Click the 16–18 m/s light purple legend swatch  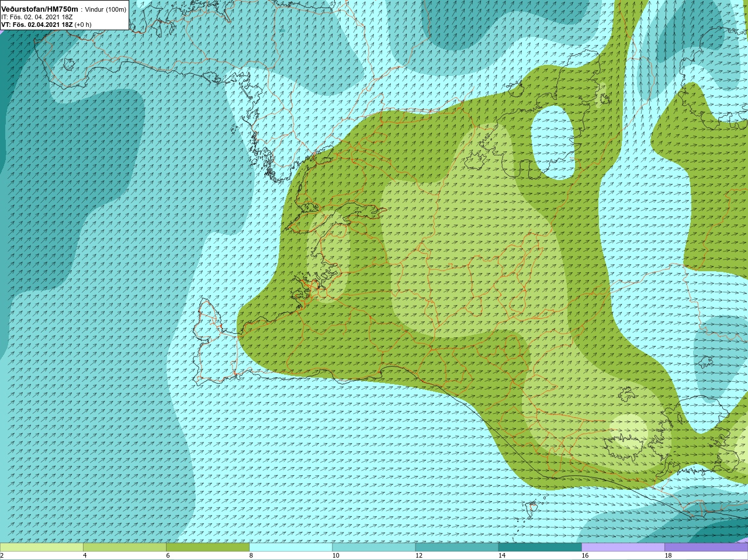click(624, 547)
